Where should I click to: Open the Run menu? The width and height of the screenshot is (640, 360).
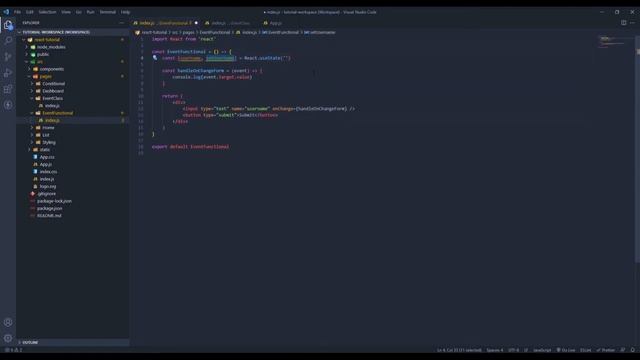tap(91, 12)
